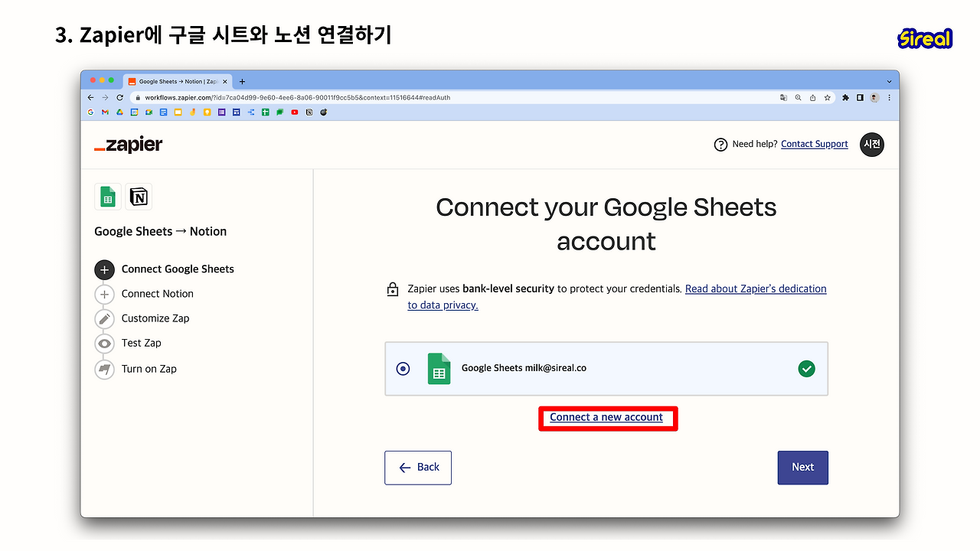
Task: Bookmark this page with the star icon
Action: (827, 98)
